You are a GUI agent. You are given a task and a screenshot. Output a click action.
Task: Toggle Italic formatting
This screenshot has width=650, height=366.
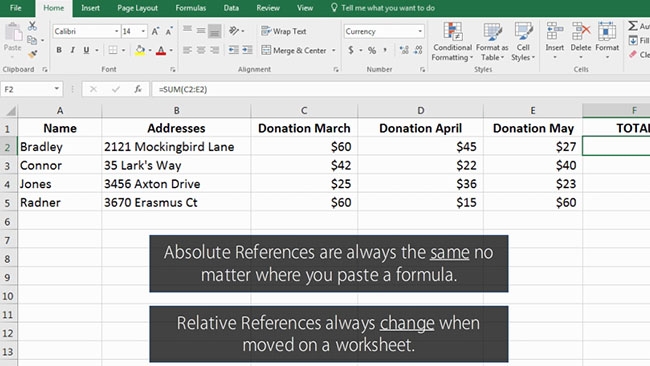click(73, 50)
